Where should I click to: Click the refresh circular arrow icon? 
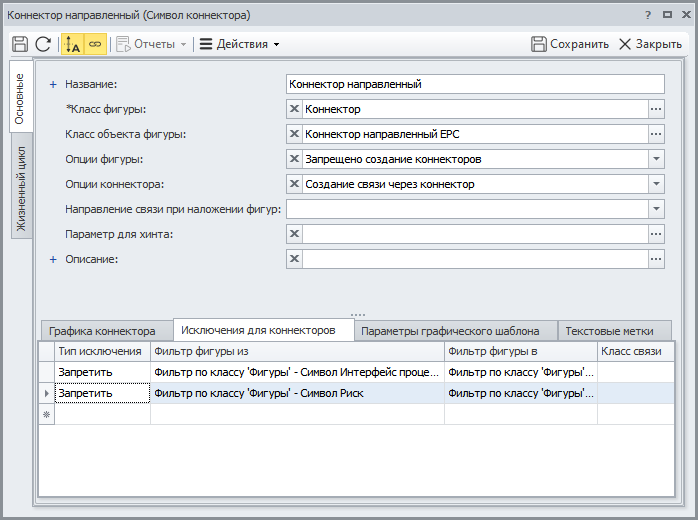43,44
